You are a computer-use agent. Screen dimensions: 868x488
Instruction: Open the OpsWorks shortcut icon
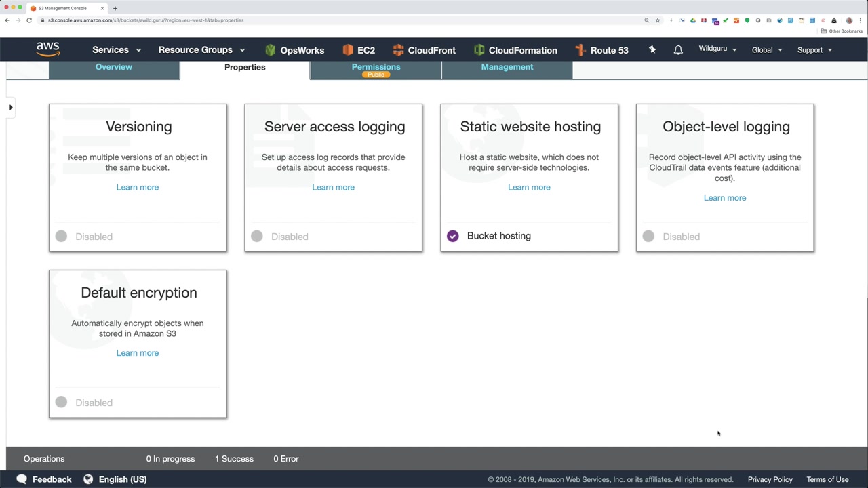coord(271,50)
